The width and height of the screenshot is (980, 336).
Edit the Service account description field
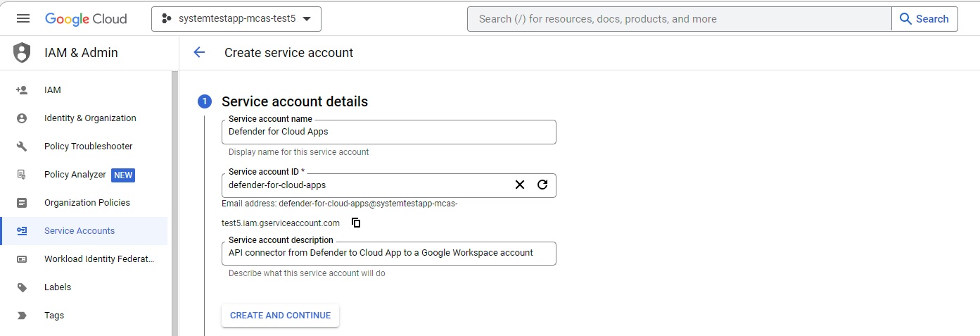click(x=388, y=253)
